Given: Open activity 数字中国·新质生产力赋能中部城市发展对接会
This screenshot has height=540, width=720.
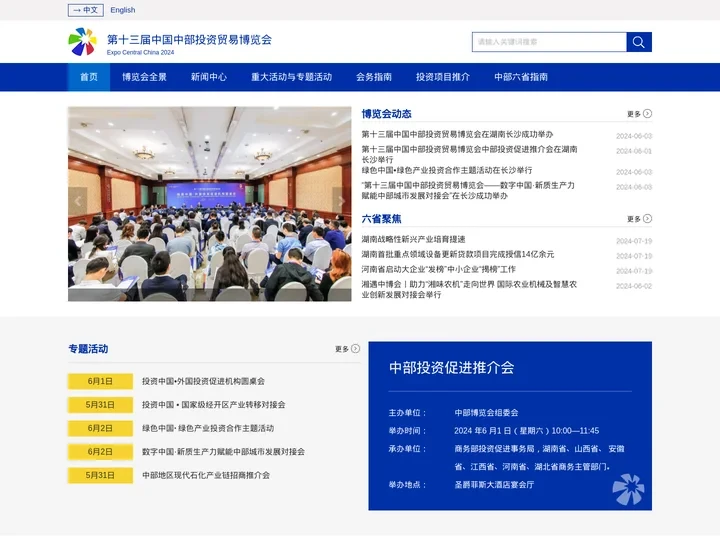Looking at the screenshot, I should pyautogui.click(x=223, y=451).
